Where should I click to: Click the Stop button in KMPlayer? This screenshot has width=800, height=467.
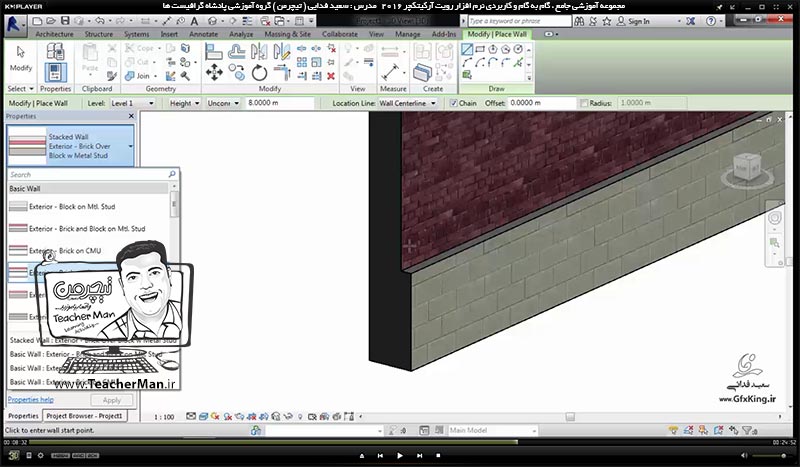[438, 455]
